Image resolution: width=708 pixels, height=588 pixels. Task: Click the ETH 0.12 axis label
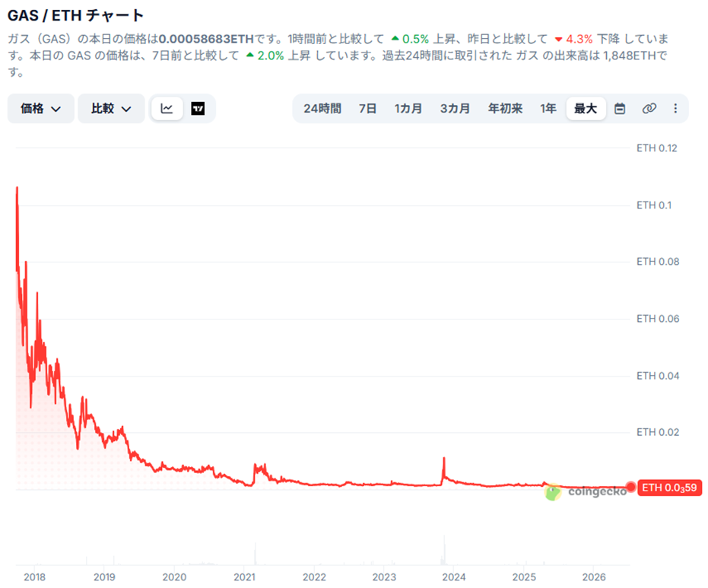tap(657, 148)
